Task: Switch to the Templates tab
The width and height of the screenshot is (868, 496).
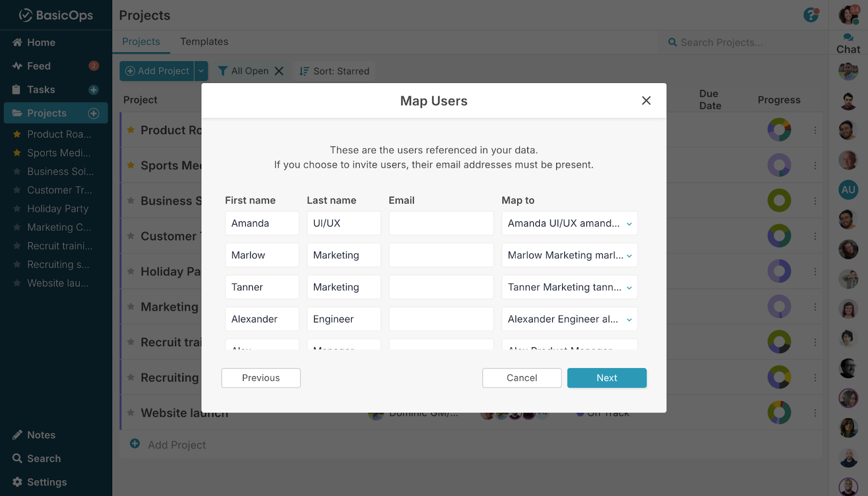Action: [204, 42]
